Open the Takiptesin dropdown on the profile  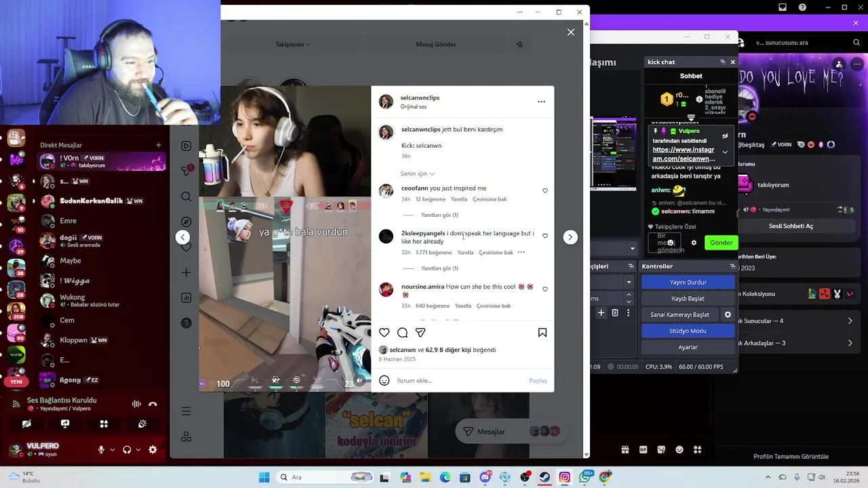(x=293, y=45)
